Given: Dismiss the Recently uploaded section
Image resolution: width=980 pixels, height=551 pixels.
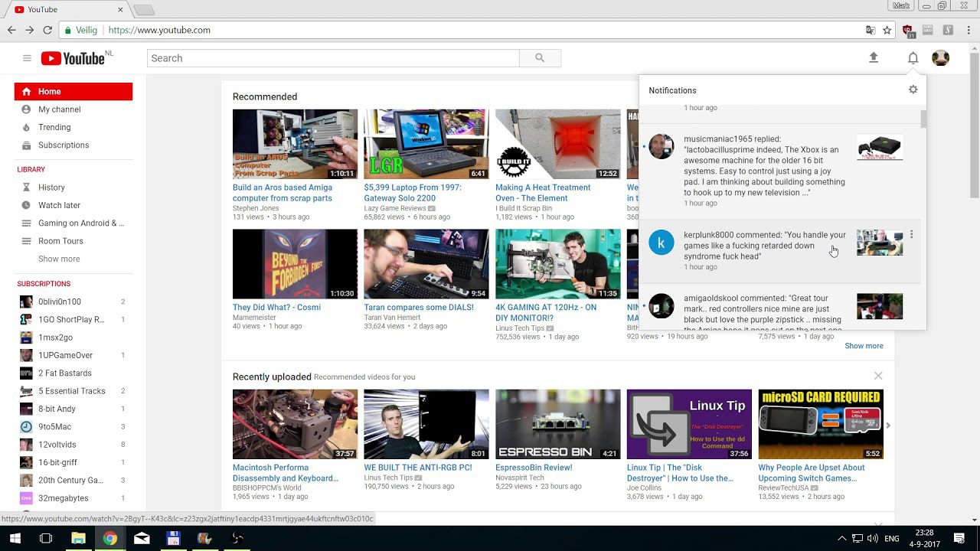Looking at the screenshot, I should (x=878, y=376).
